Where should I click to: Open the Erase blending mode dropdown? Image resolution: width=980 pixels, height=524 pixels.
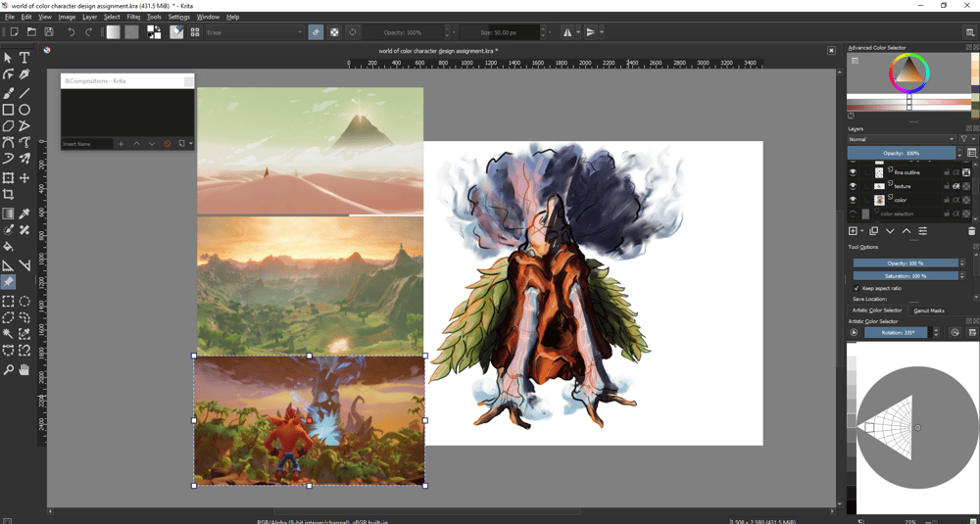255,32
